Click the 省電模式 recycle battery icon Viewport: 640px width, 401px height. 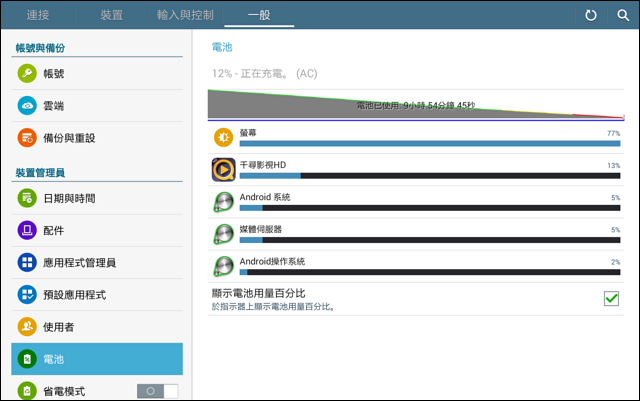[x=27, y=391]
